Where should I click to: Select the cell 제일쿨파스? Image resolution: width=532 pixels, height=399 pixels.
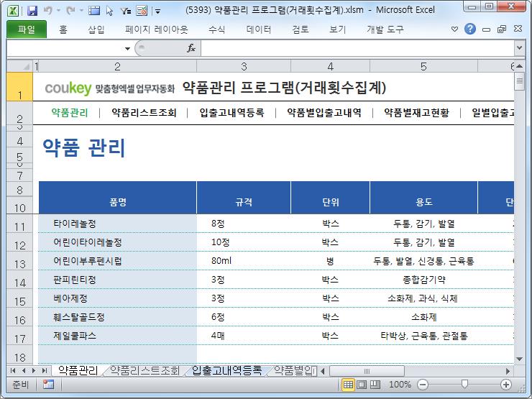click(x=118, y=336)
